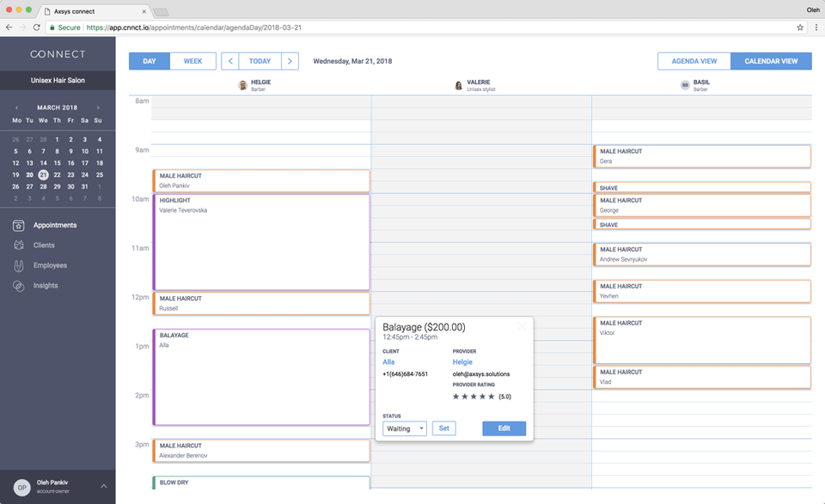Open client Alla's profile link
This screenshot has width=825, height=504.
[x=388, y=362]
